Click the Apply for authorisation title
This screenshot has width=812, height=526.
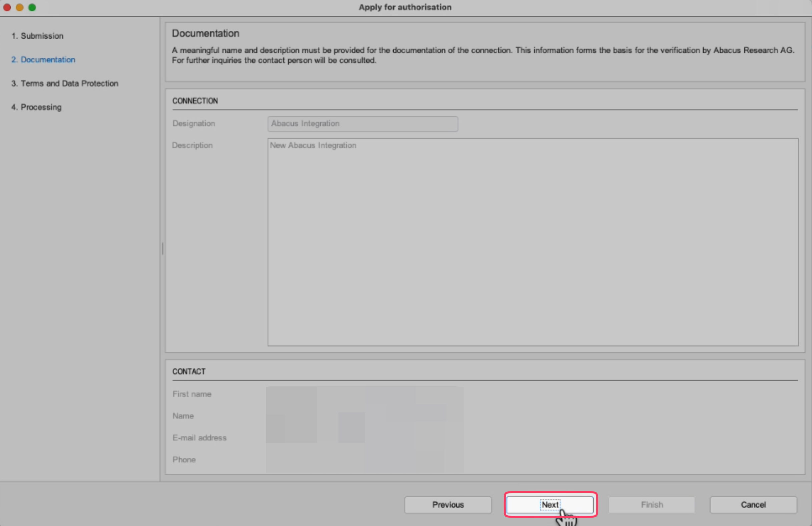tap(405, 7)
